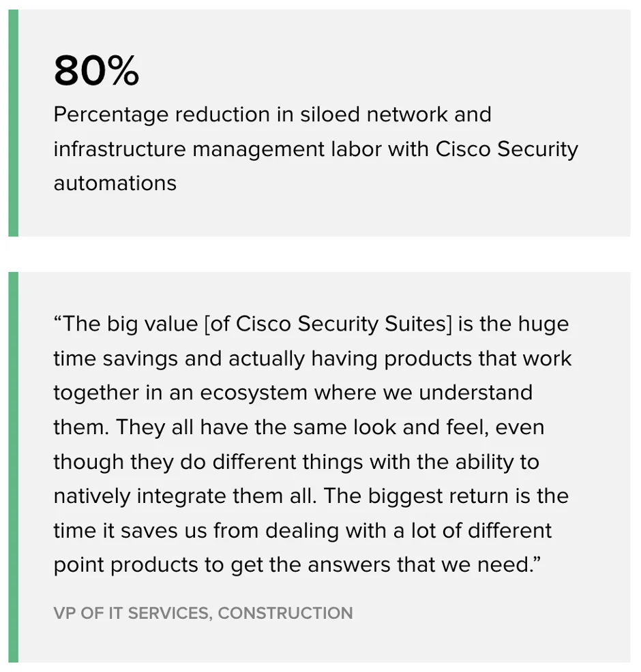Click the word "automations"

115,183
